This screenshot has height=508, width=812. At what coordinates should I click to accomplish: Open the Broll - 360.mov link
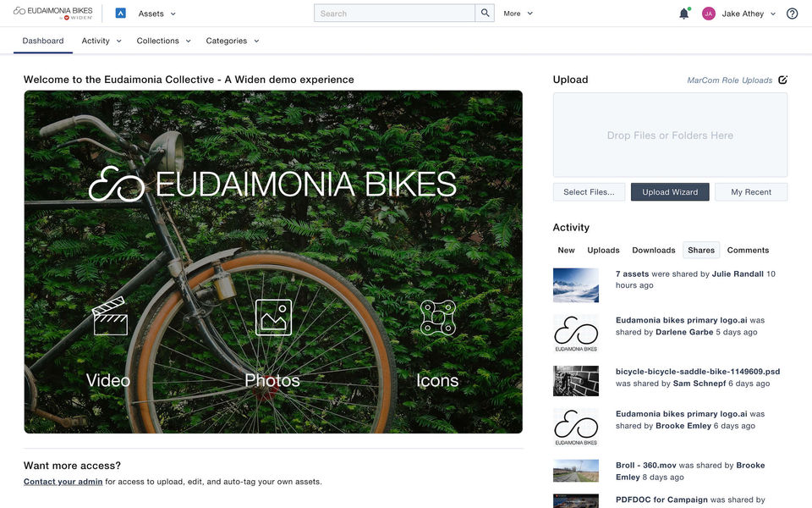click(646, 465)
